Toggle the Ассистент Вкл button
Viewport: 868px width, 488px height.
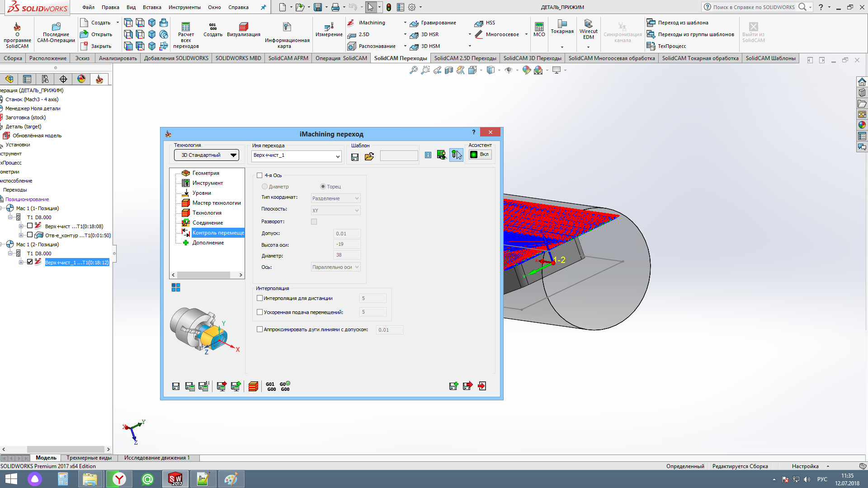tap(480, 155)
